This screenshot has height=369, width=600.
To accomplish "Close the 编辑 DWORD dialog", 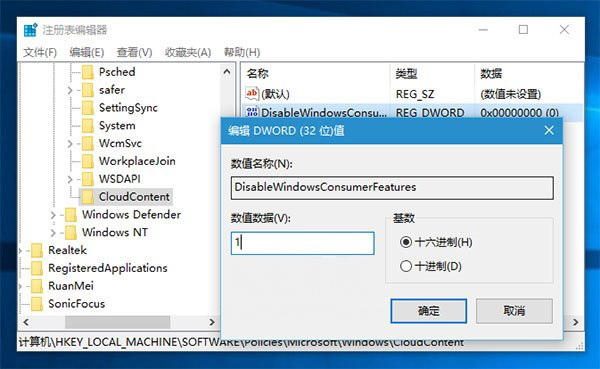I will point(549,131).
